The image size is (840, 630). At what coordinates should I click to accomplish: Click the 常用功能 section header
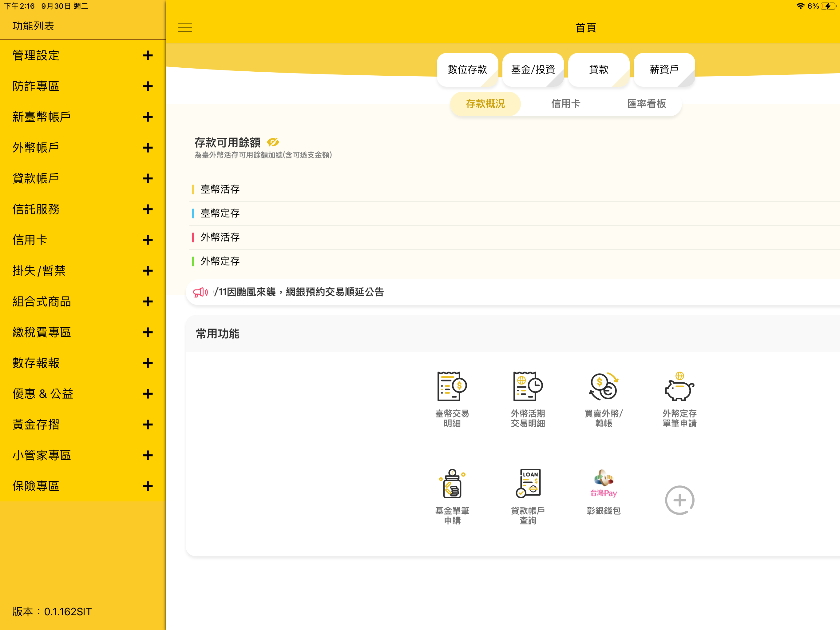click(x=218, y=334)
